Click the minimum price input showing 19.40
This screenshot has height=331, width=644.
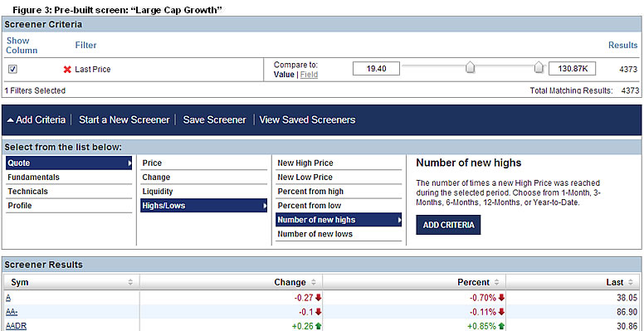pyautogui.click(x=376, y=69)
